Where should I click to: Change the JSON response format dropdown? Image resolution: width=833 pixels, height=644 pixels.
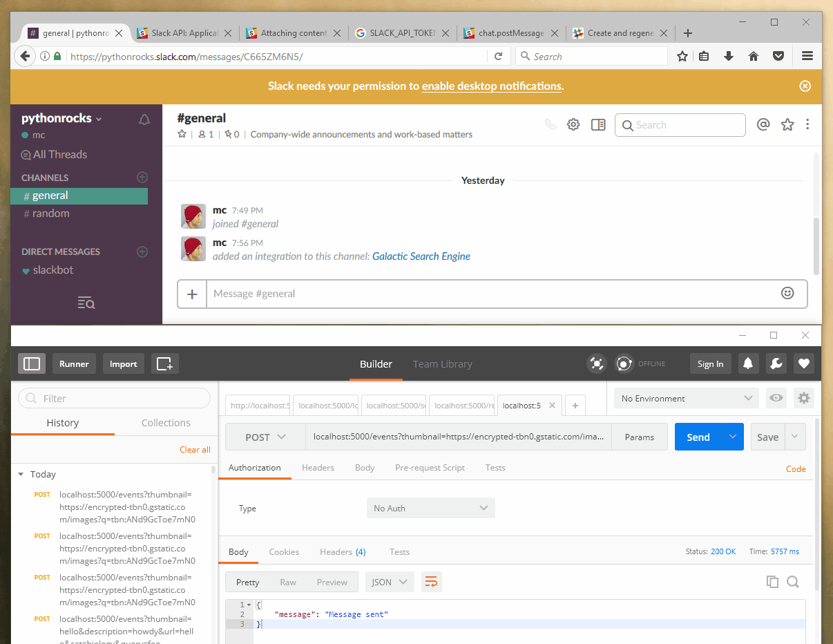pyautogui.click(x=390, y=582)
